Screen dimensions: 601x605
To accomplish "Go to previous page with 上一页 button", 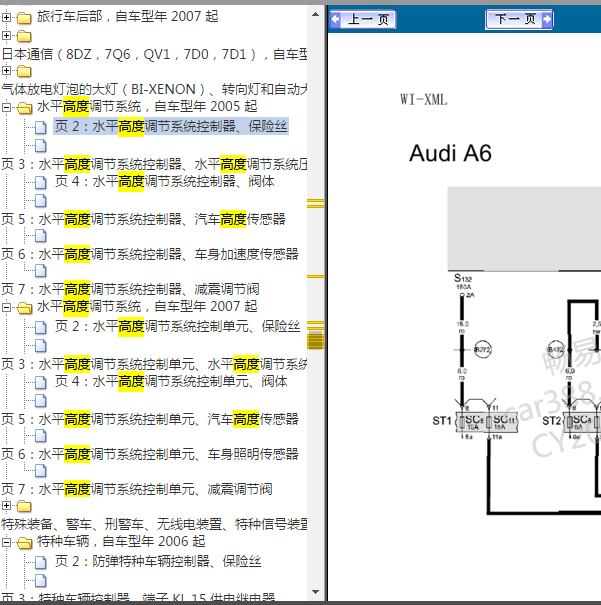I will tap(363, 19).
